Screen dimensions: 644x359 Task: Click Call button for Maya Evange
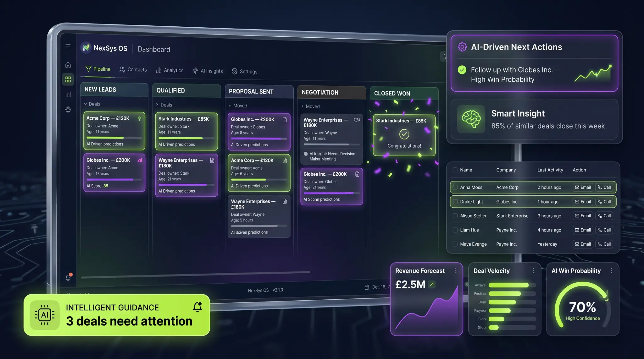(x=604, y=244)
